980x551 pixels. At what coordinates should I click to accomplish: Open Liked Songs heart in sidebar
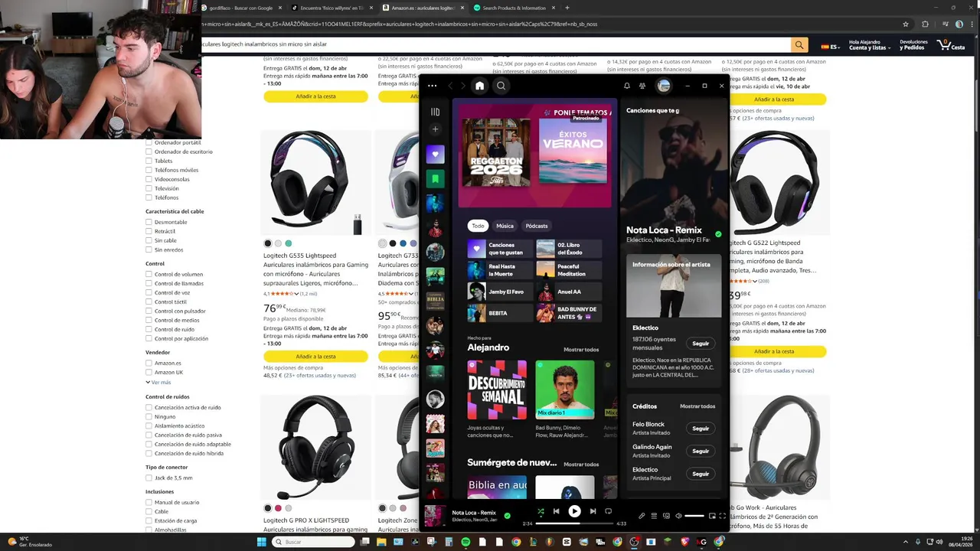pyautogui.click(x=436, y=154)
